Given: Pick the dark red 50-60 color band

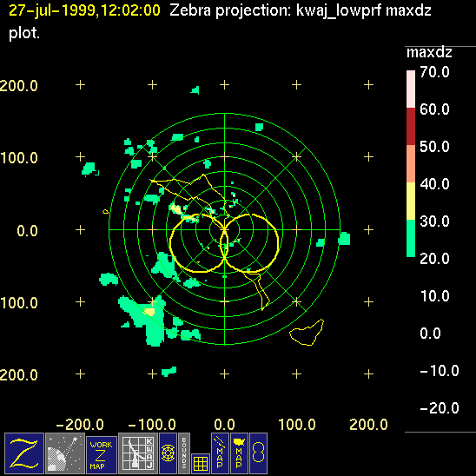Looking at the screenshot, I should 411,126.
